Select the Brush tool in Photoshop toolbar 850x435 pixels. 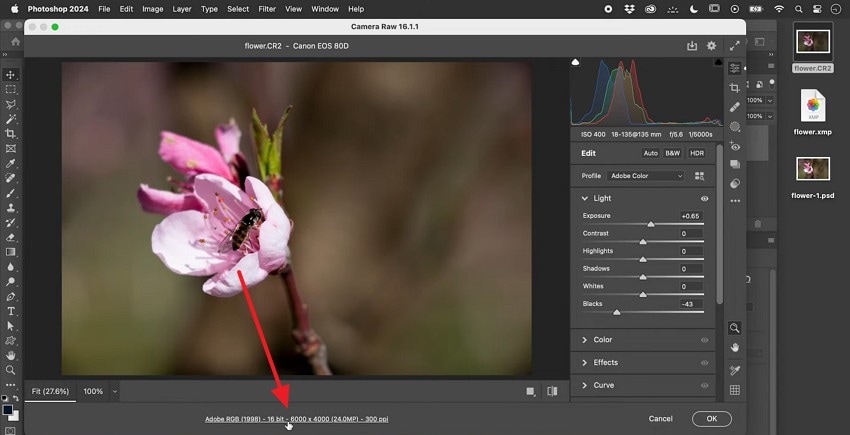coord(10,193)
